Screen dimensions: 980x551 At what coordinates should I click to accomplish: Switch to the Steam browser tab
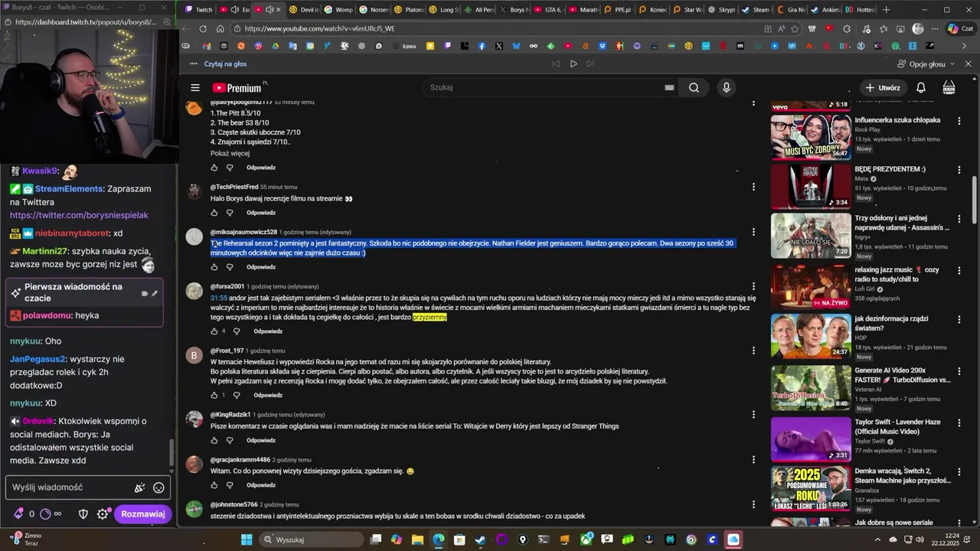(x=755, y=10)
